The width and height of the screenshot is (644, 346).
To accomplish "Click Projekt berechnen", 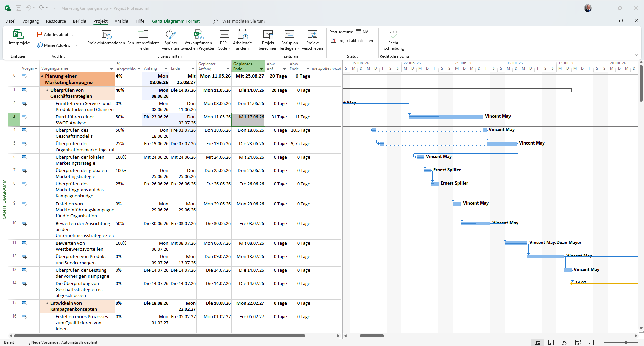I will (x=268, y=40).
